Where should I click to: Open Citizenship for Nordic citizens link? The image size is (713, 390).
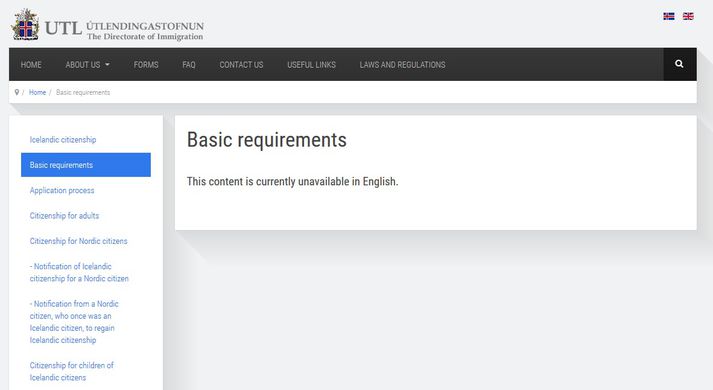[x=78, y=241]
